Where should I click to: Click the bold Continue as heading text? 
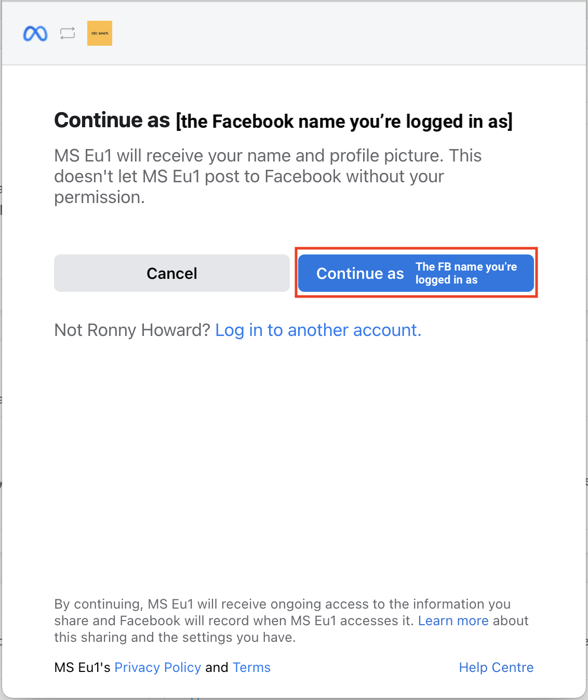point(112,120)
